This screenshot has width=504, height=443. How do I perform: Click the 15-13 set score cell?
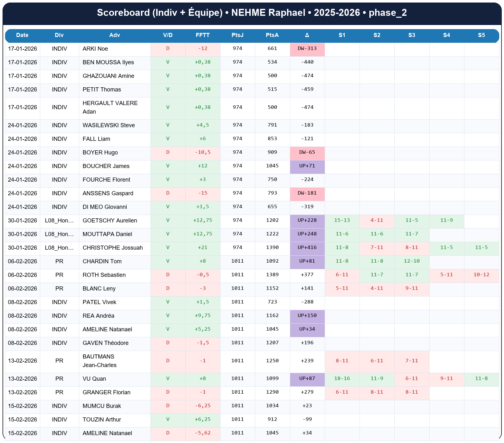342,221
